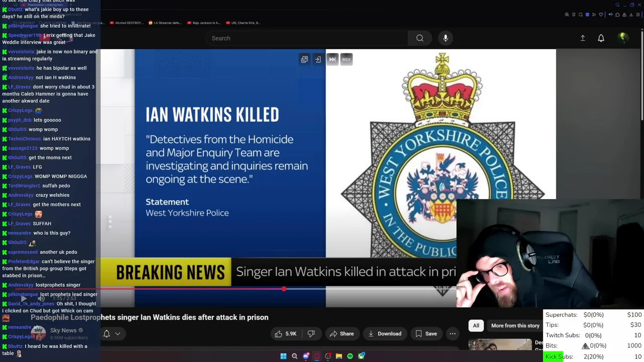The height and width of the screenshot is (362, 644).
Task: Click the page vertical scrollbar
Action: 641,75
